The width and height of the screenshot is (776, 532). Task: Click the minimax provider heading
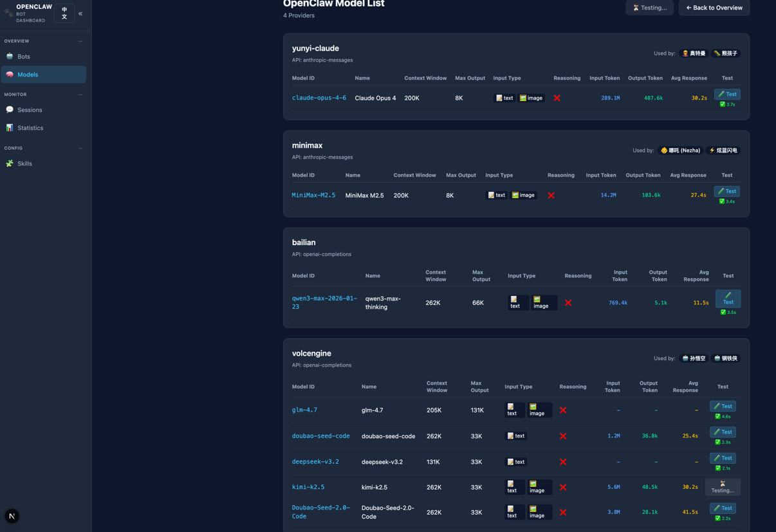307,145
